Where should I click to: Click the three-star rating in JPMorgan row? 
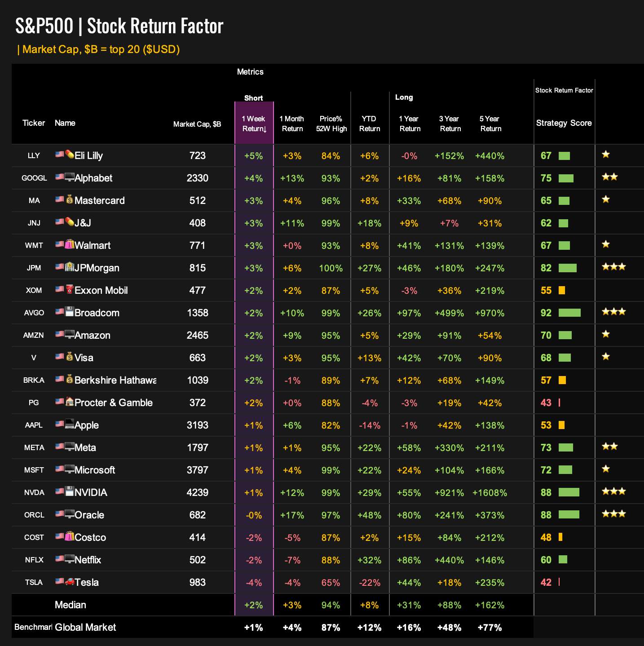[614, 267]
